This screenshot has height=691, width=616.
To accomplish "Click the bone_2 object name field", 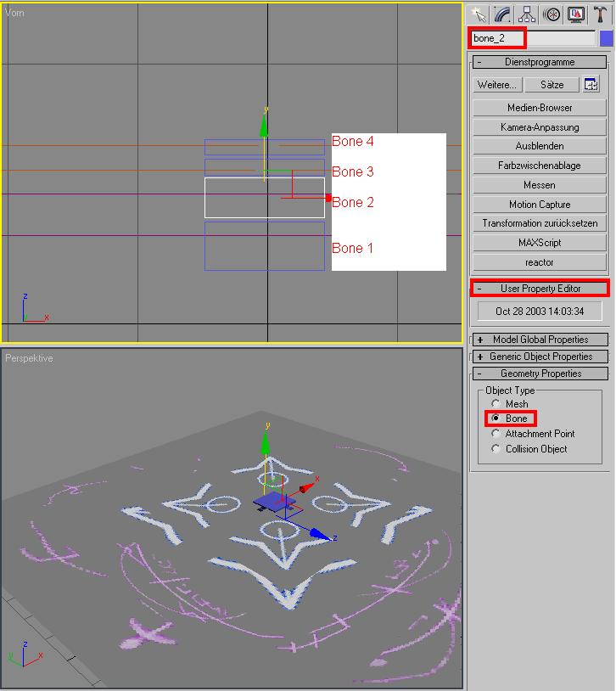I will [533, 38].
